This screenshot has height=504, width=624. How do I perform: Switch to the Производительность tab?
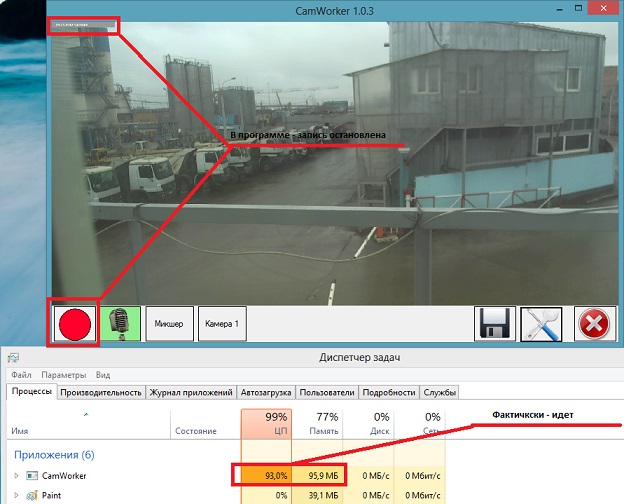click(x=100, y=393)
